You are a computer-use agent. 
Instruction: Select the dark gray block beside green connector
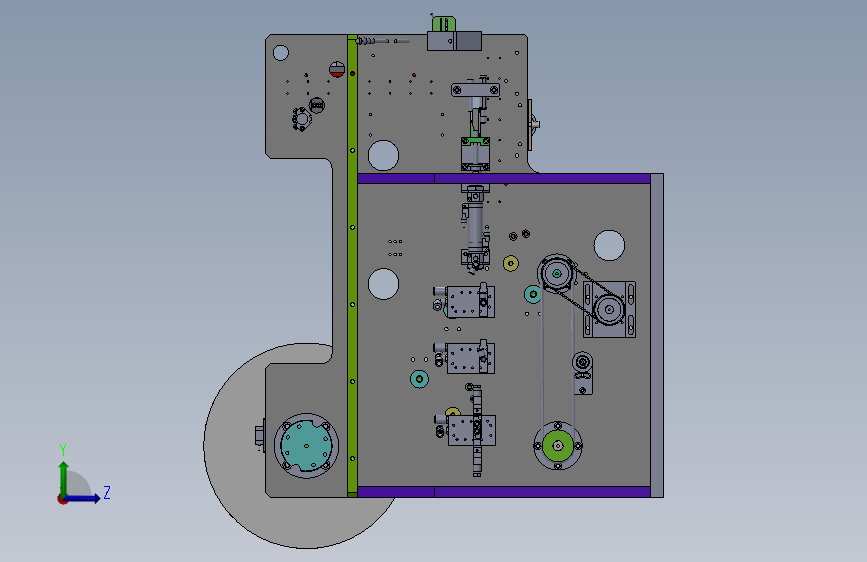(x=468, y=41)
